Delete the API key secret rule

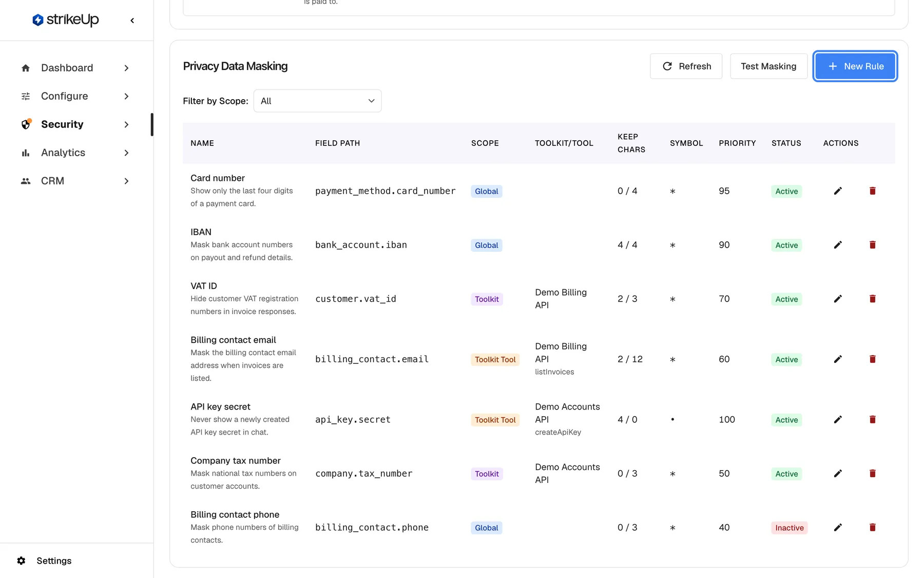(x=872, y=420)
